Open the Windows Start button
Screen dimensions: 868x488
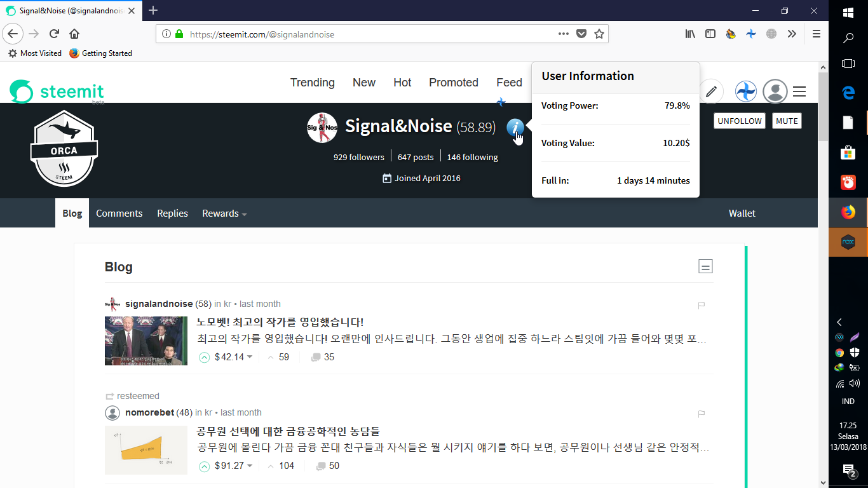pos(848,12)
